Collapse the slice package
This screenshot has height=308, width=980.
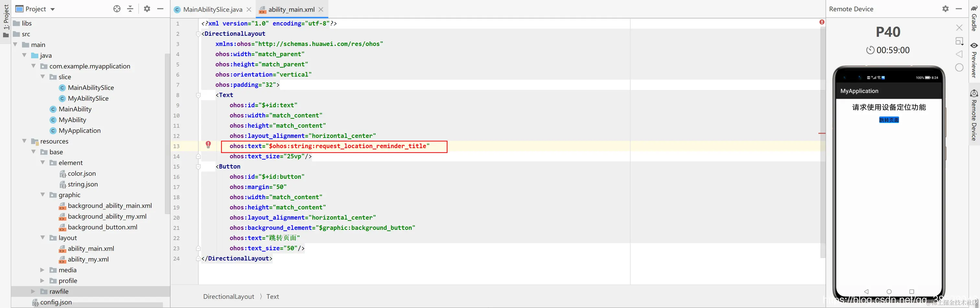pyautogui.click(x=42, y=77)
